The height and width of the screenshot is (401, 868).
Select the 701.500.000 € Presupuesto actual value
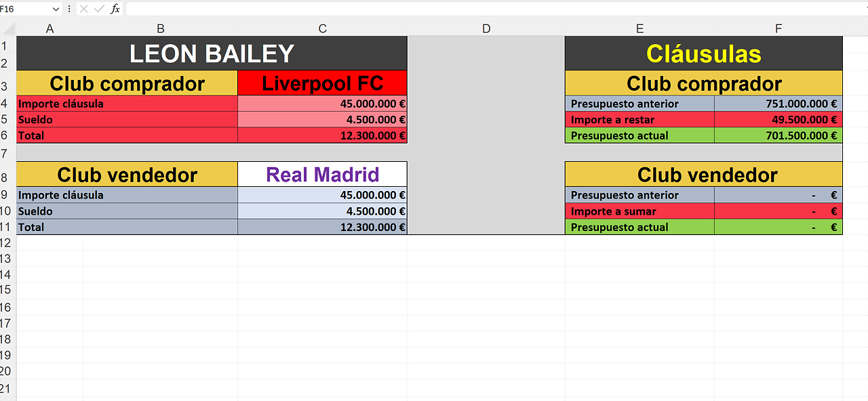pyautogui.click(x=778, y=135)
